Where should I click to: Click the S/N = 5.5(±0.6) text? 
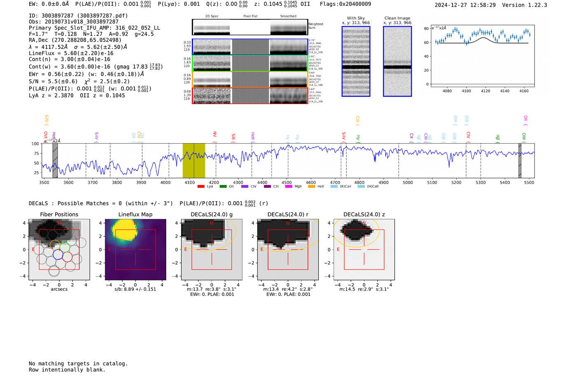click(x=53, y=81)
